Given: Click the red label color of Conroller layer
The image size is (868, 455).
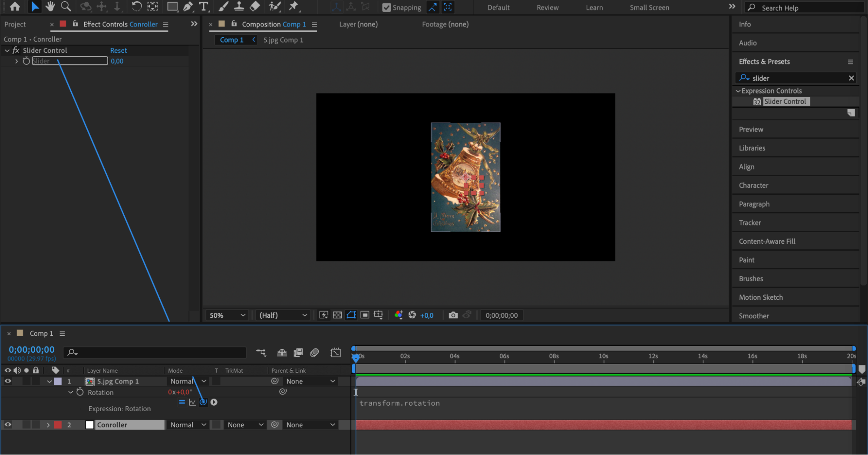Looking at the screenshot, I should [58, 425].
